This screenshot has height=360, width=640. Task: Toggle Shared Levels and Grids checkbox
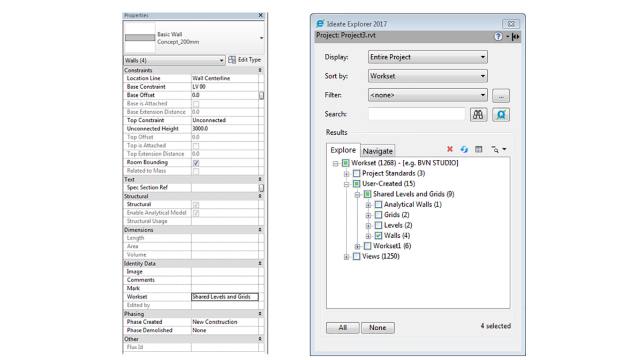coord(367,194)
